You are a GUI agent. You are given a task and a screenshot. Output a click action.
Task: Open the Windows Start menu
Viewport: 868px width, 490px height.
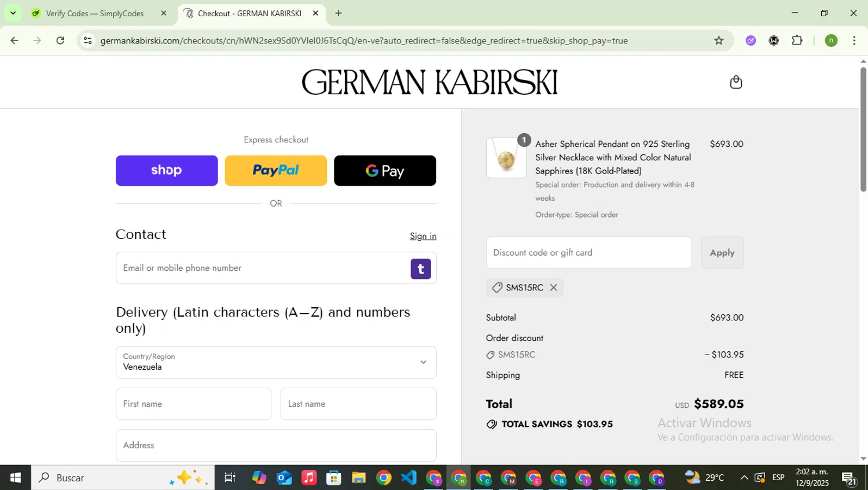click(x=16, y=477)
